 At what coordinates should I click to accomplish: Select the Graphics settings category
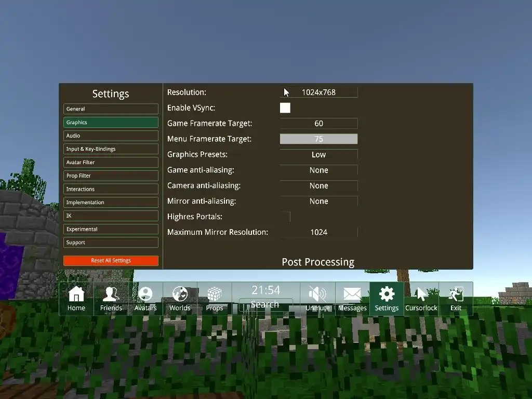click(111, 123)
